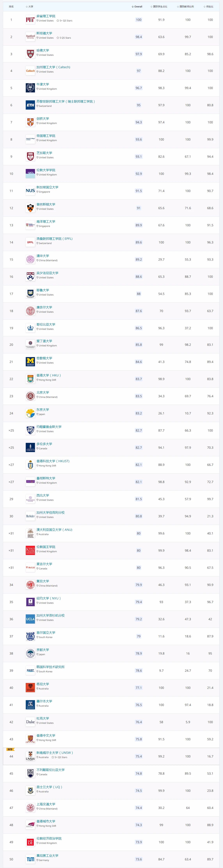Open the University of Michigan logo
This screenshot has width=223, height=868.
(x=30, y=362)
